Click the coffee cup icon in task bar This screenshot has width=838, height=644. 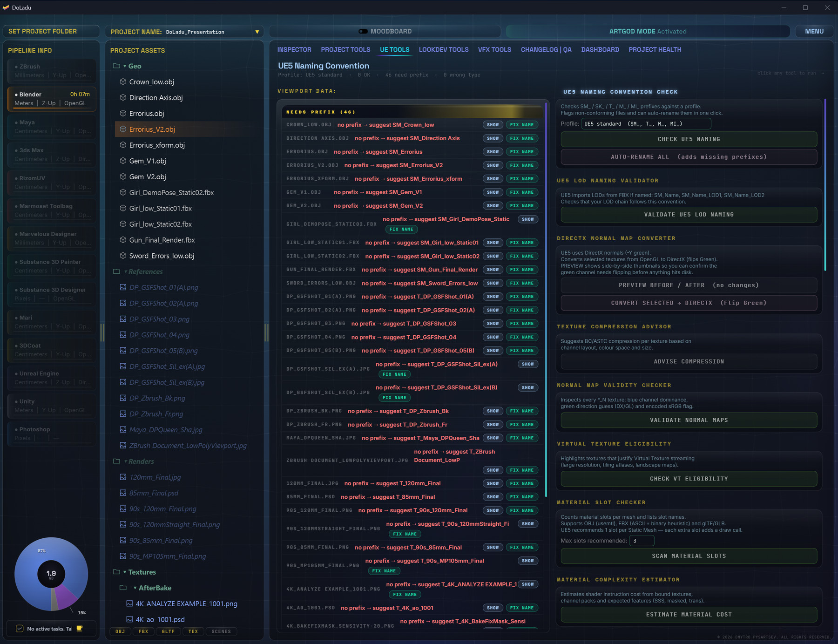click(x=80, y=629)
